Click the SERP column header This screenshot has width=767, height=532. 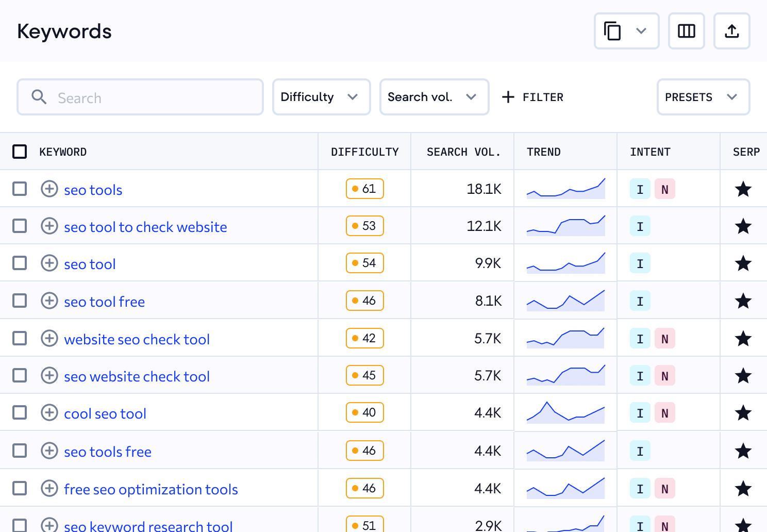coord(746,152)
